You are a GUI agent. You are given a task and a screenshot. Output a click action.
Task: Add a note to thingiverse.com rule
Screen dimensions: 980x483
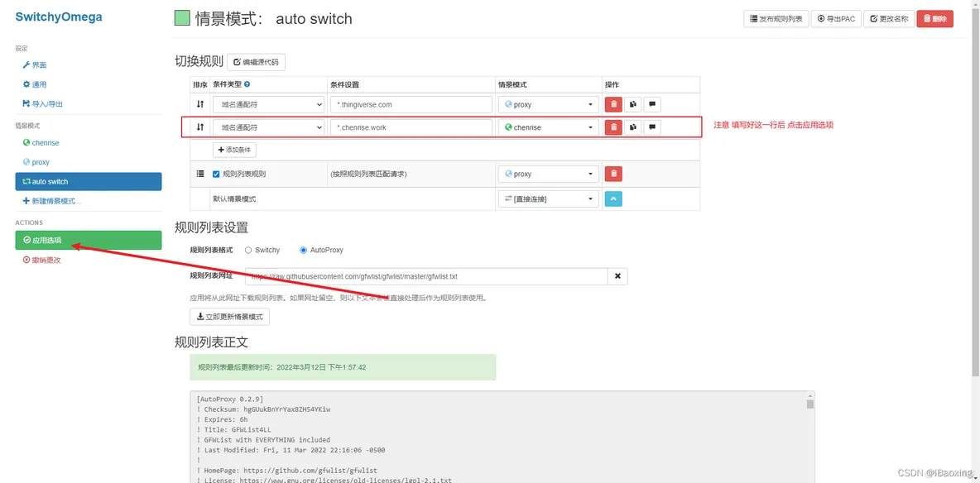click(x=652, y=105)
